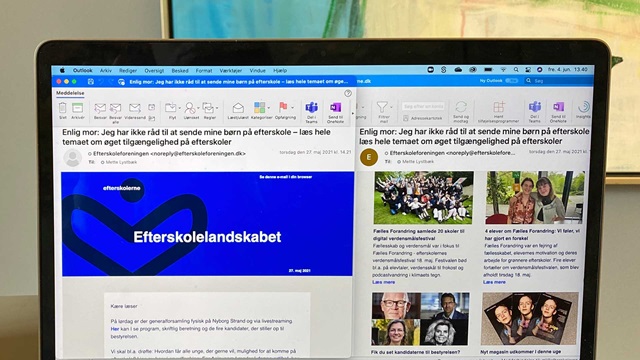
Task: Click Spotlight magnifier in macOS menu bar
Action: pos(516,70)
